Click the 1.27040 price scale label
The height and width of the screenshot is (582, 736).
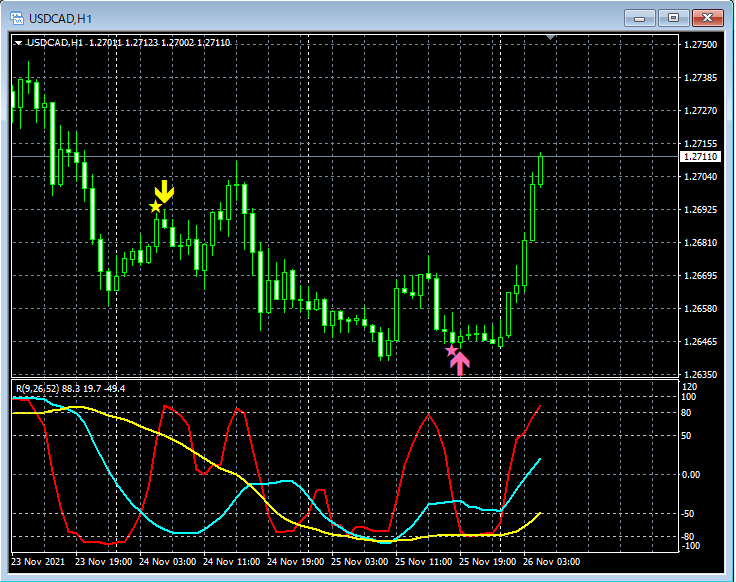pos(700,176)
